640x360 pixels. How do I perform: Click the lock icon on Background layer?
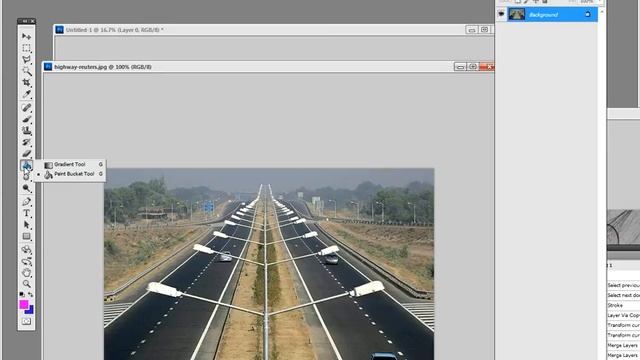point(588,14)
